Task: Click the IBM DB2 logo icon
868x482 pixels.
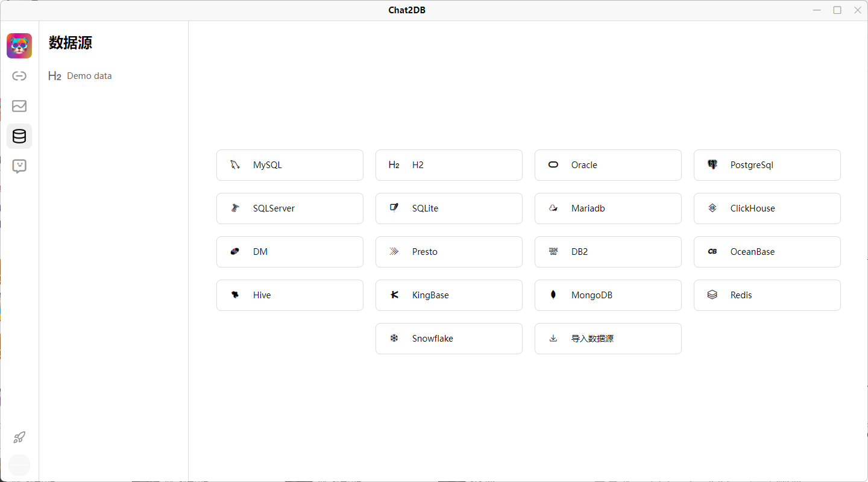Action: [553, 252]
